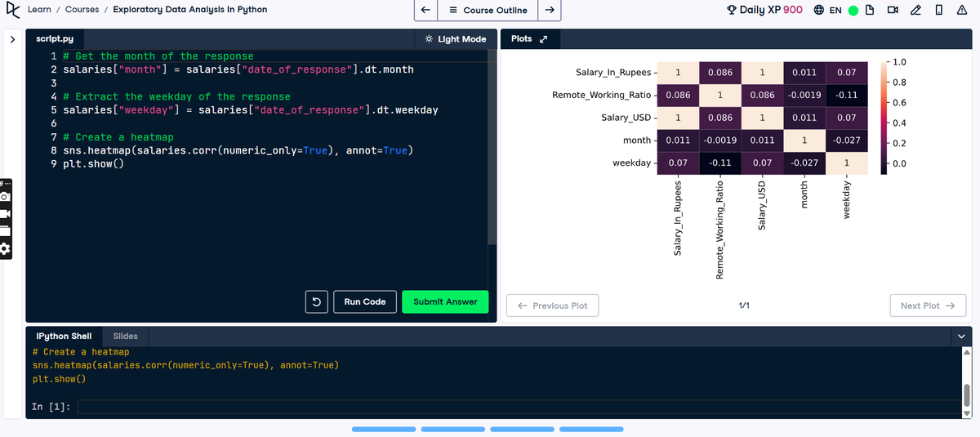Screen dimensions: 980x437
Task: Report an issue via warning triangle icon
Action: pyautogui.click(x=963, y=10)
